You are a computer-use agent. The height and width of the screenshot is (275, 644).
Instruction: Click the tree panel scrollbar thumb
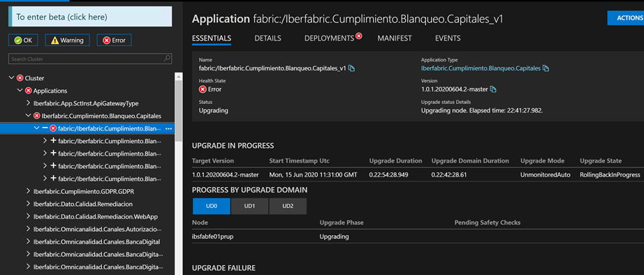coord(179,111)
